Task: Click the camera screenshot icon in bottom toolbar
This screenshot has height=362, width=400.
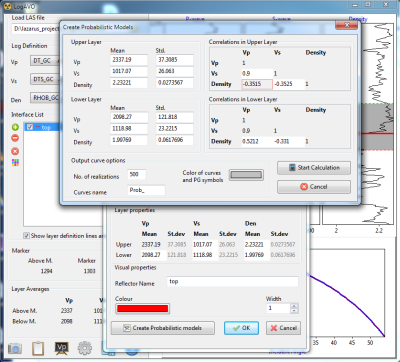Action: (x=15, y=349)
